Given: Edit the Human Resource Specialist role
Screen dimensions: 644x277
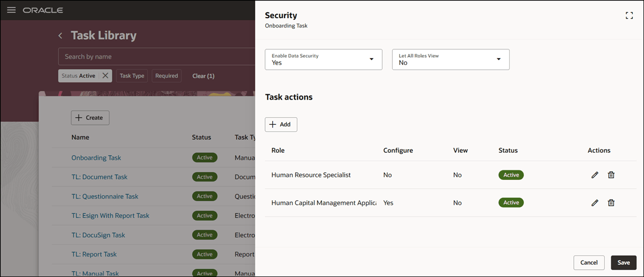Looking at the screenshot, I should click(595, 175).
